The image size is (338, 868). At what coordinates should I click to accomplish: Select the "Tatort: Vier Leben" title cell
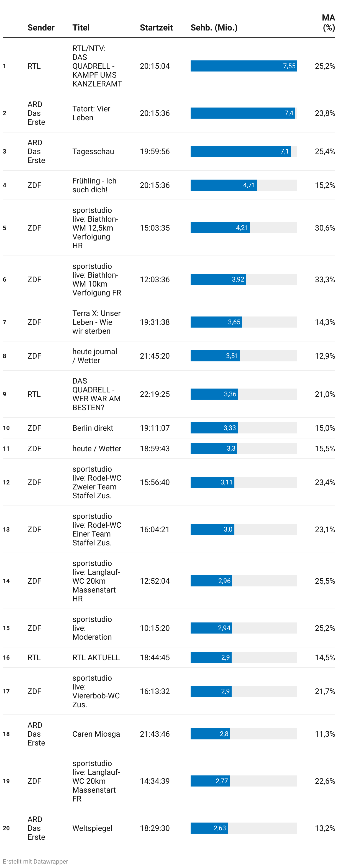(x=91, y=113)
